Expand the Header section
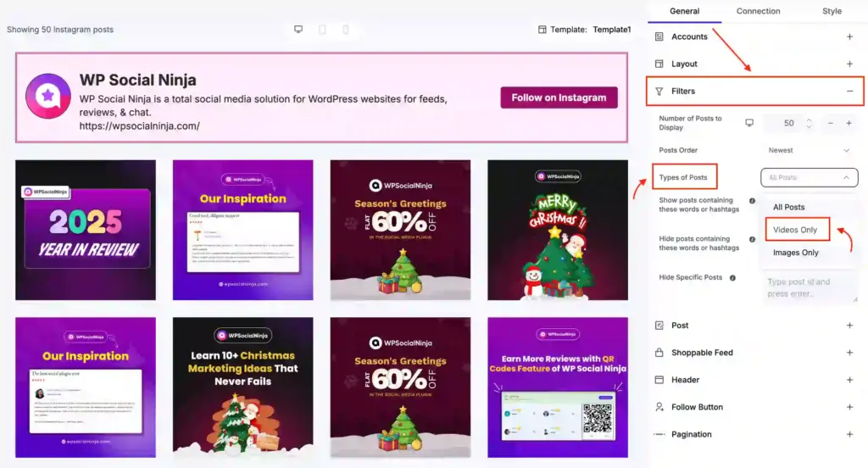Screen dimensions: 868x468 click(x=849, y=380)
